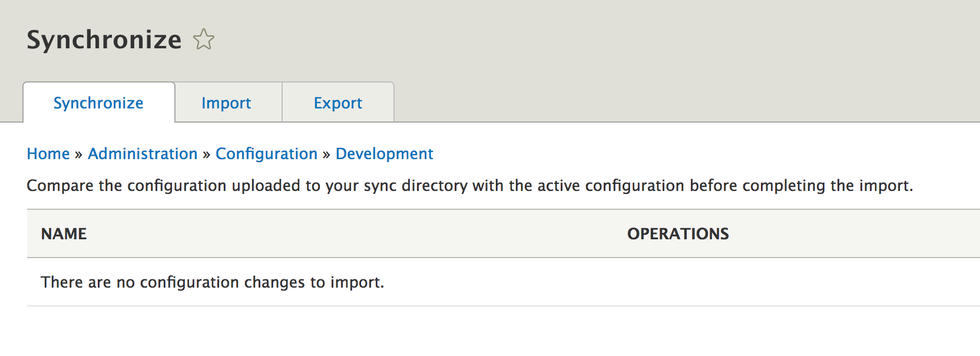980x356 pixels.
Task: Click the OPERATIONS column header
Action: pyautogui.click(x=678, y=234)
